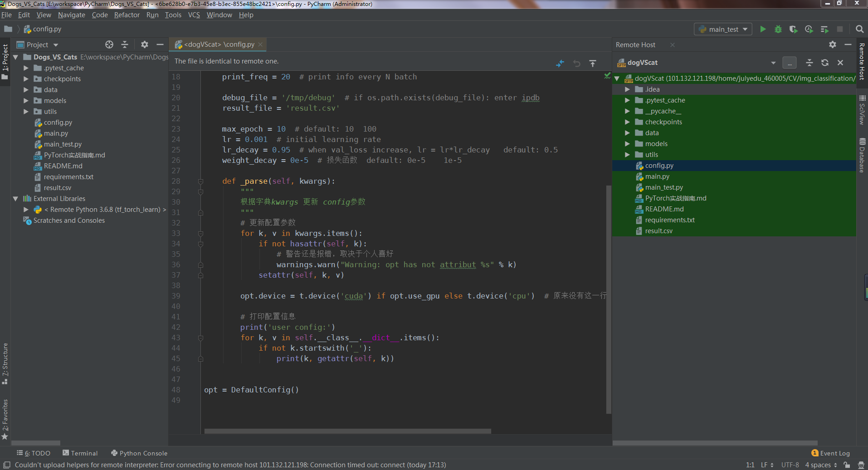This screenshot has height=470, width=868.
Task: Change file encoding UTF-8 in status bar
Action: (790, 465)
